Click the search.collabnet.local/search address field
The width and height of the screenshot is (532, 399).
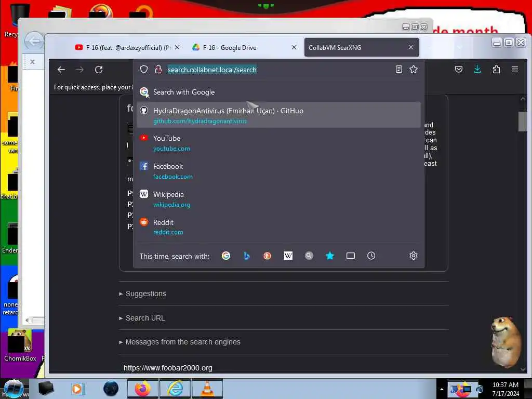tap(278, 70)
